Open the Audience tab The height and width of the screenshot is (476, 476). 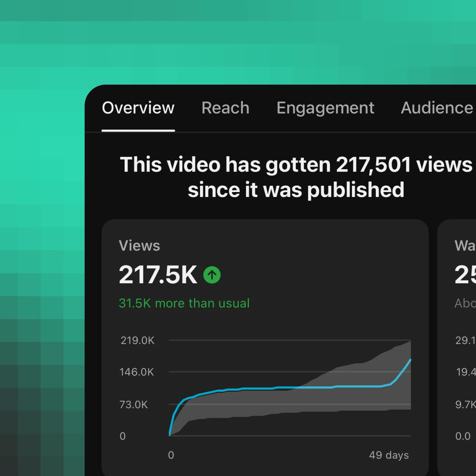(437, 108)
